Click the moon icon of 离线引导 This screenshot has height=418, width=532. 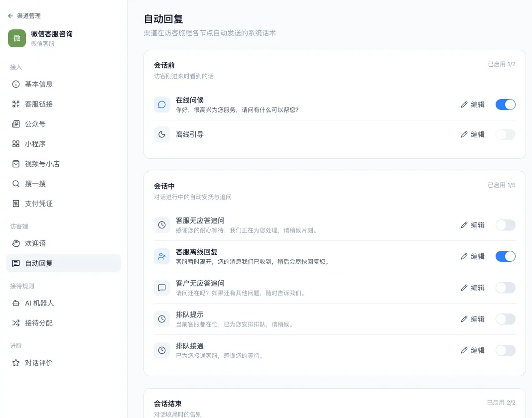point(162,134)
